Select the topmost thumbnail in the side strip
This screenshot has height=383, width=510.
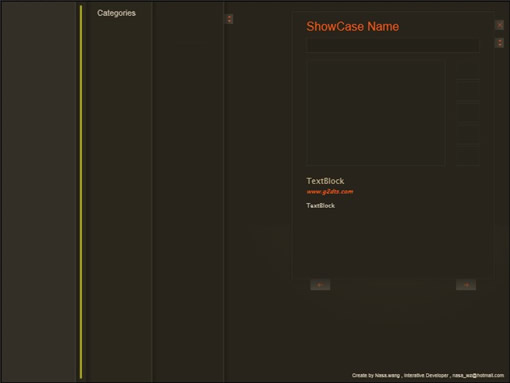click(x=468, y=70)
